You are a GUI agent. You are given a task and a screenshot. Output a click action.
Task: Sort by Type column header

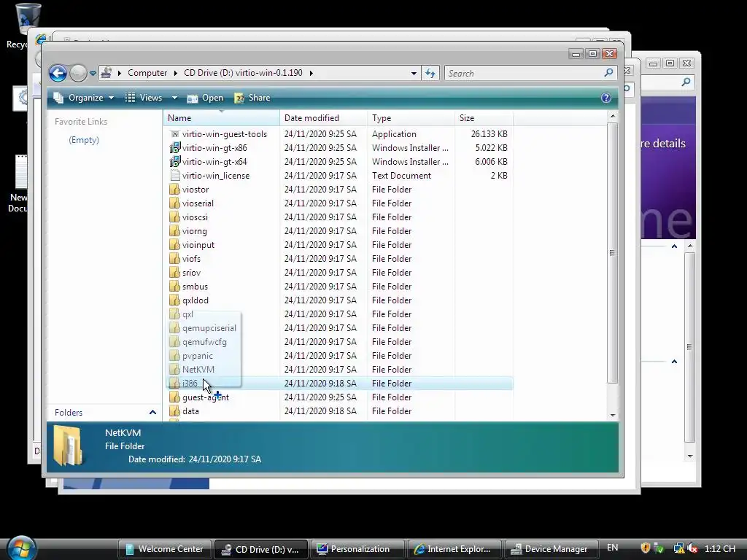(411, 117)
